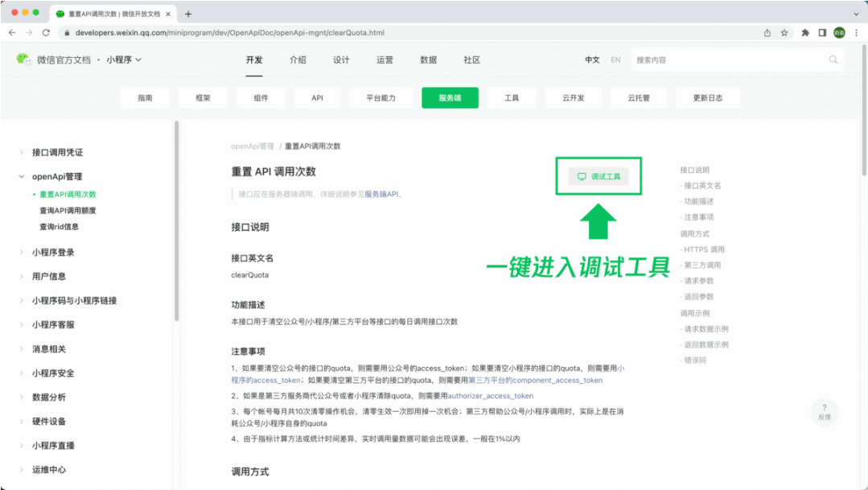Collapse the openApi管理 sidebar section

[x=22, y=177]
